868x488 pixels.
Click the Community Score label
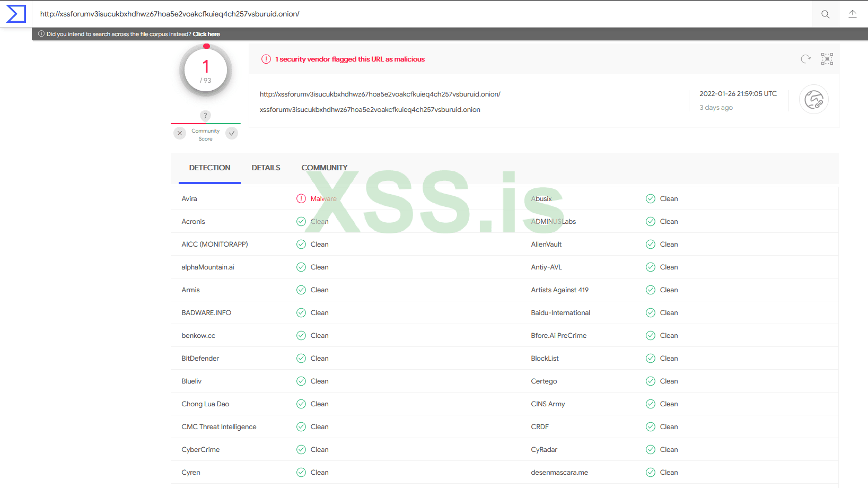pyautogui.click(x=206, y=135)
